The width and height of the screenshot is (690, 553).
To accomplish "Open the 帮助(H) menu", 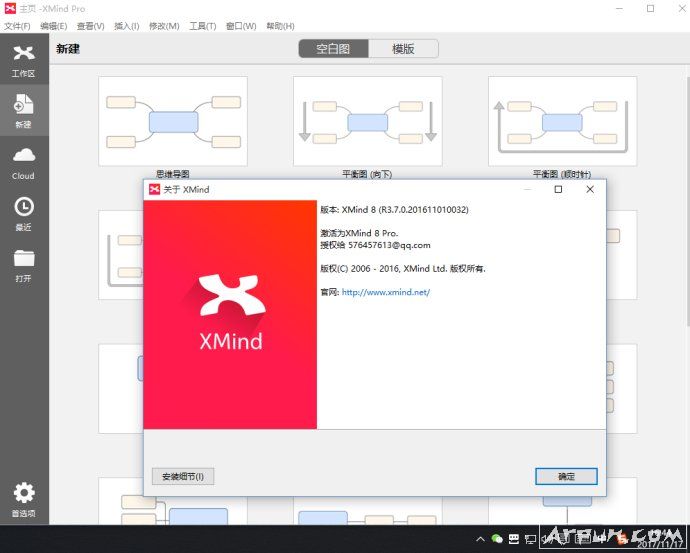I will [280, 26].
